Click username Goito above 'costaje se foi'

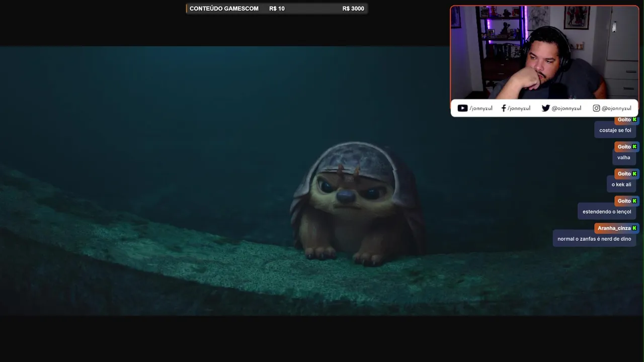click(x=624, y=120)
